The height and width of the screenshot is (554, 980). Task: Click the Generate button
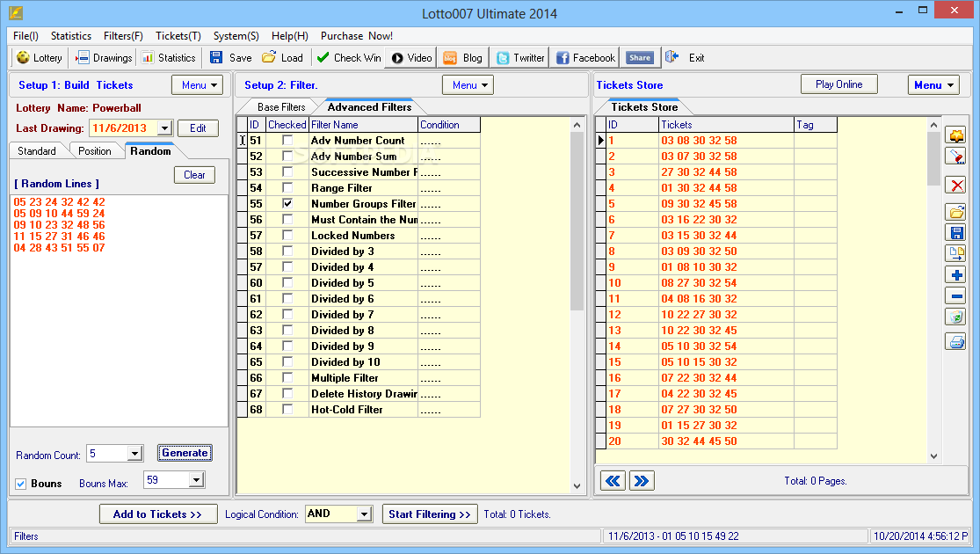[x=185, y=453]
